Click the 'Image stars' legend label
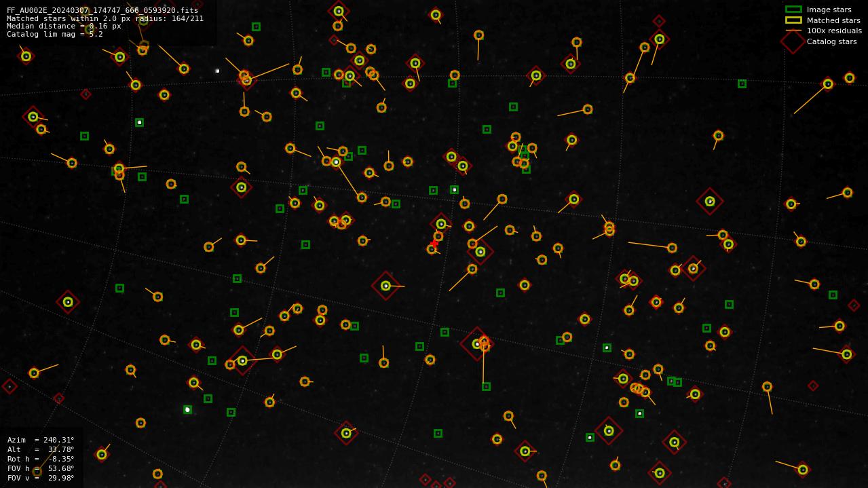 (x=829, y=10)
